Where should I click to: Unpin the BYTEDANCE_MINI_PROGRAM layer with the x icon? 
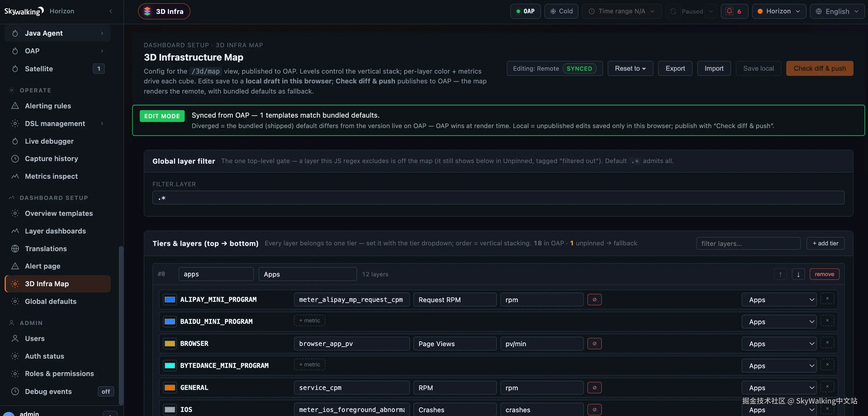827,364
